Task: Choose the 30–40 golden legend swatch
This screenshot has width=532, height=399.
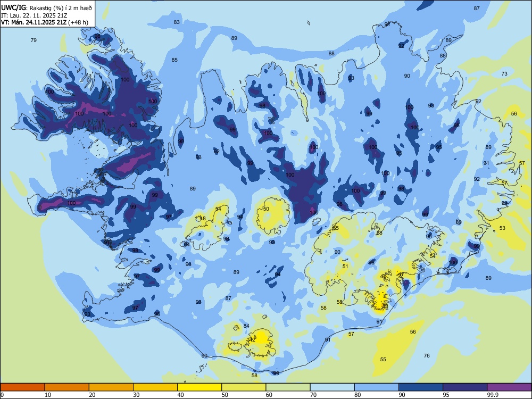Action: click(x=155, y=387)
